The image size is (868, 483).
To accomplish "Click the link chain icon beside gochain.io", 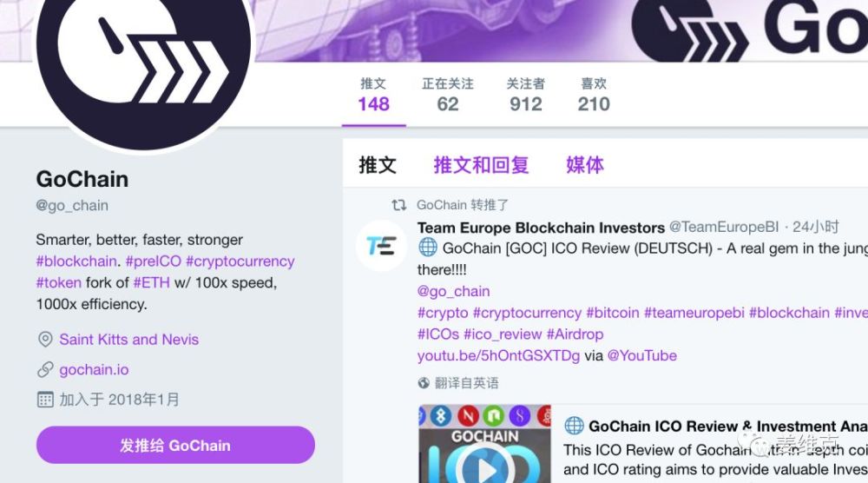I will click(x=45, y=369).
